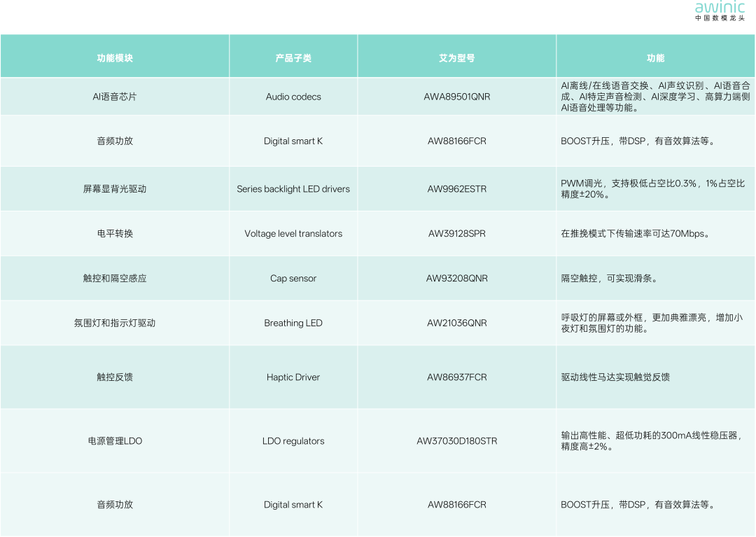Click the Cap sensor subcategory cell
Screen dimensions: 756x537
[x=293, y=278]
